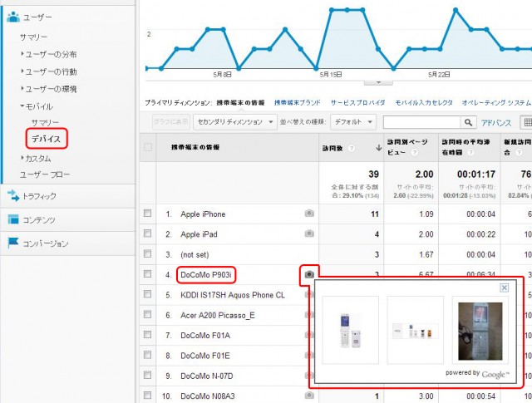Select the checkbox for Acer A200 Picasso_E
This screenshot has height=403, width=532.
pyautogui.click(x=148, y=315)
